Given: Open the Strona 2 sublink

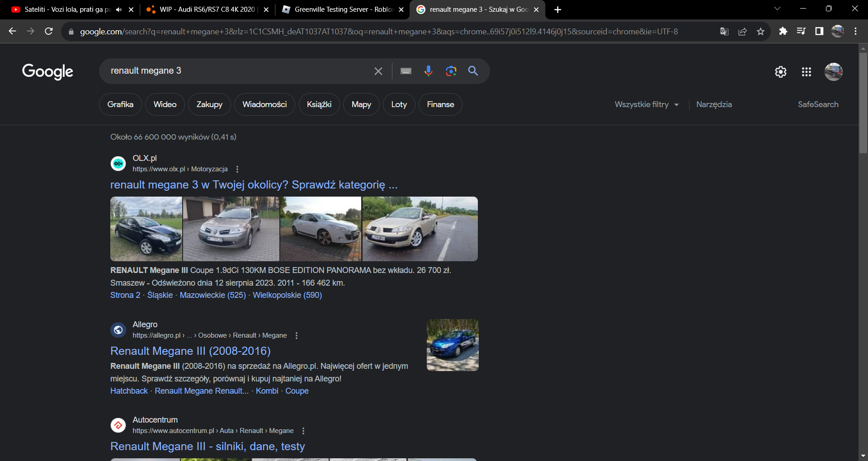Looking at the screenshot, I should (125, 295).
